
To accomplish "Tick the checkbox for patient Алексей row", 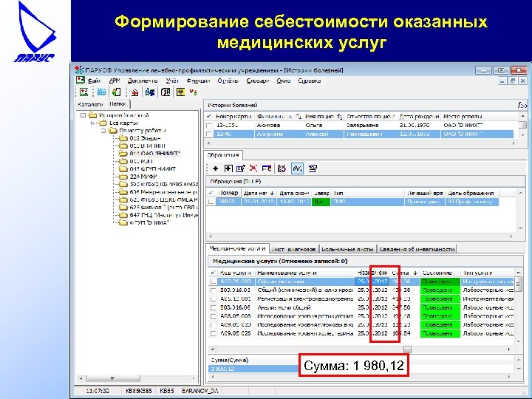I will click(x=209, y=134).
